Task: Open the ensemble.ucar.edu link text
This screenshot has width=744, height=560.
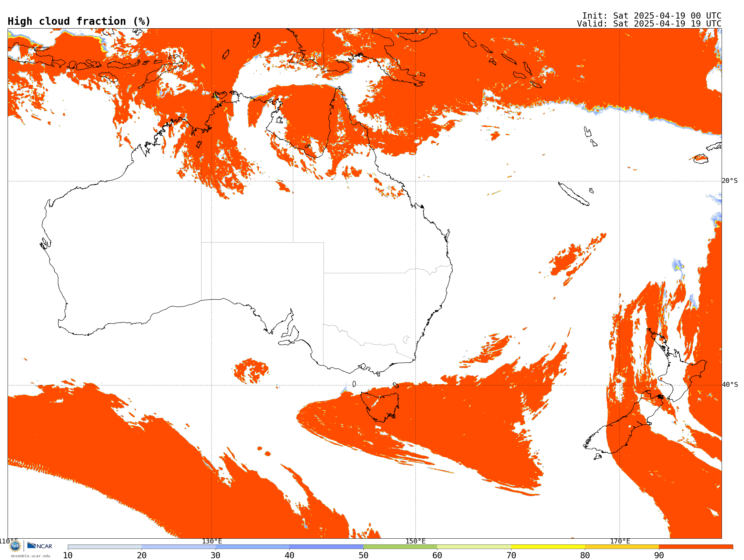Action: coord(31,556)
